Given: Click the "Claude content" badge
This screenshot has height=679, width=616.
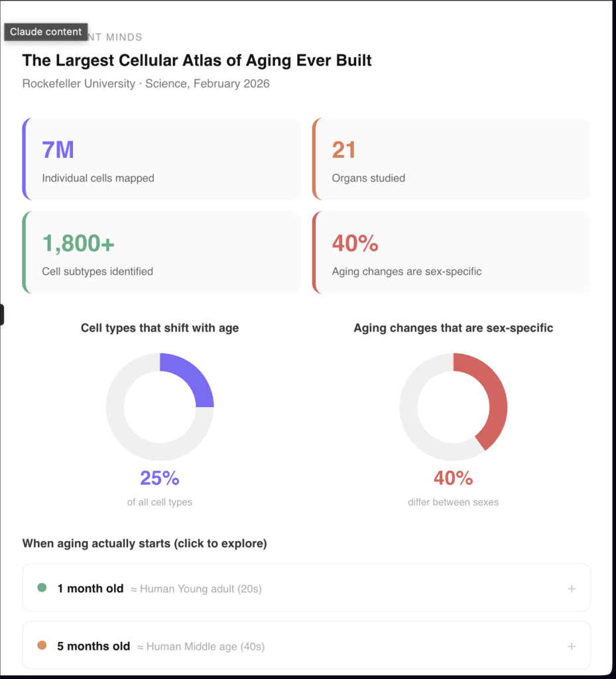Looking at the screenshot, I should click(x=45, y=31).
